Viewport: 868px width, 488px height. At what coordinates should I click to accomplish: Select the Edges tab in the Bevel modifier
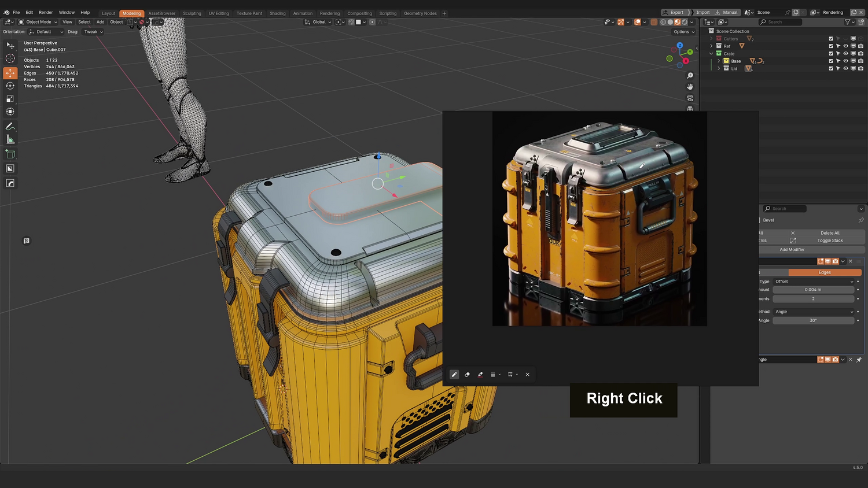tap(825, 272)
